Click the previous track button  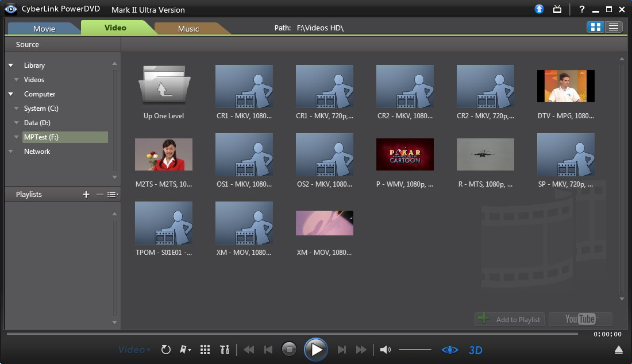coord(268,350)
